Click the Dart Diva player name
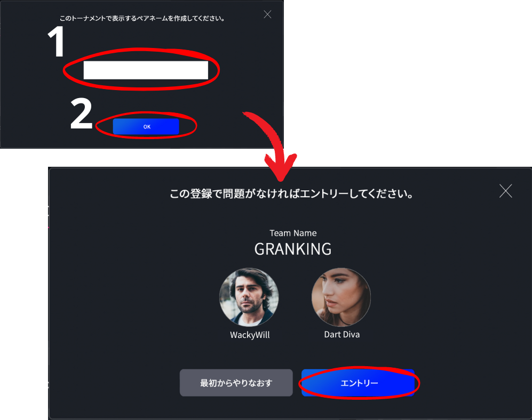The image size is (532, 420). coord(342,335)
